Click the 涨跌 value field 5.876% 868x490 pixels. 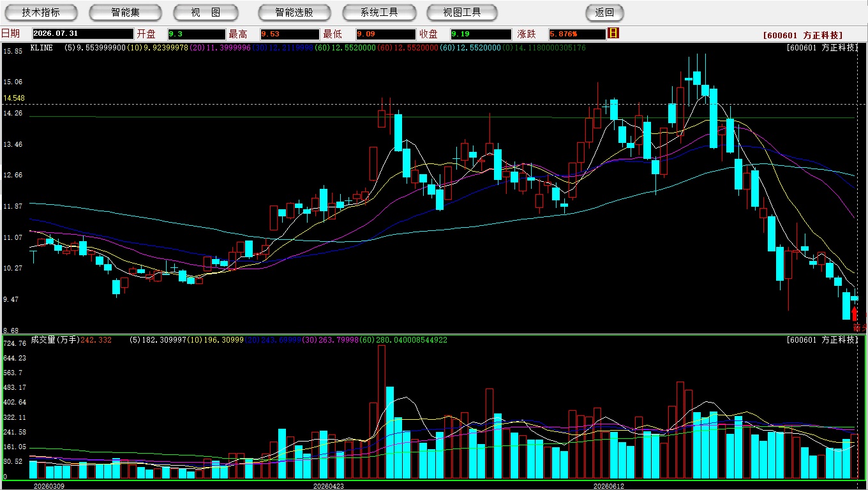pos(577,34)
